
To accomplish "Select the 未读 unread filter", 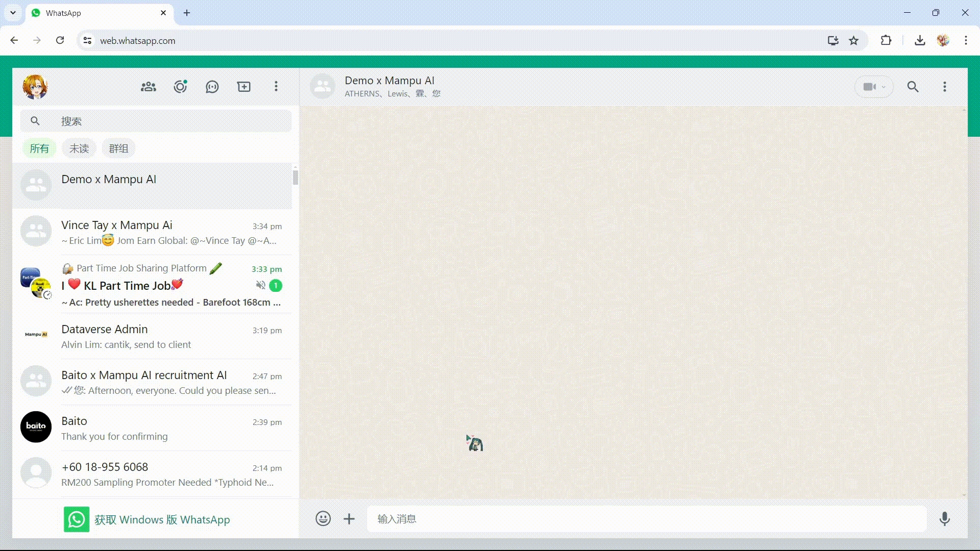I will coord(79,148).
